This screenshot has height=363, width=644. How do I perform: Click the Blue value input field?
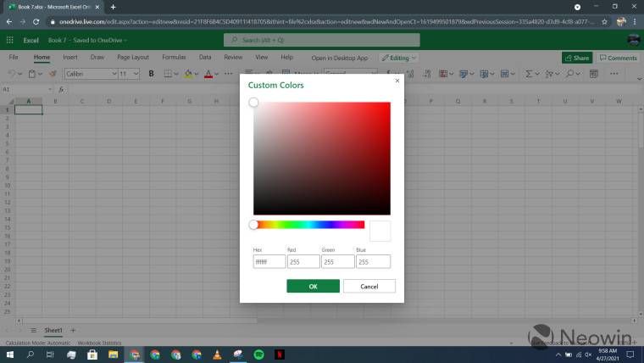[373, 261]
